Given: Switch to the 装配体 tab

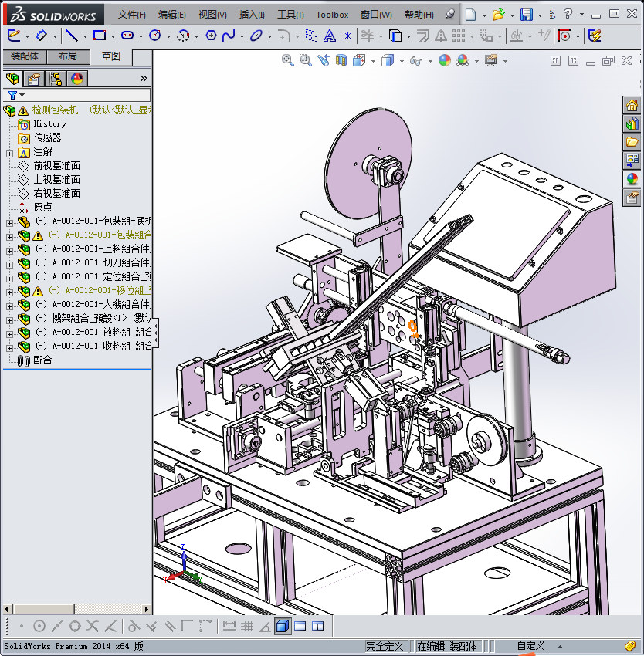Looking at the screenshot, I should tap(25, 57).
